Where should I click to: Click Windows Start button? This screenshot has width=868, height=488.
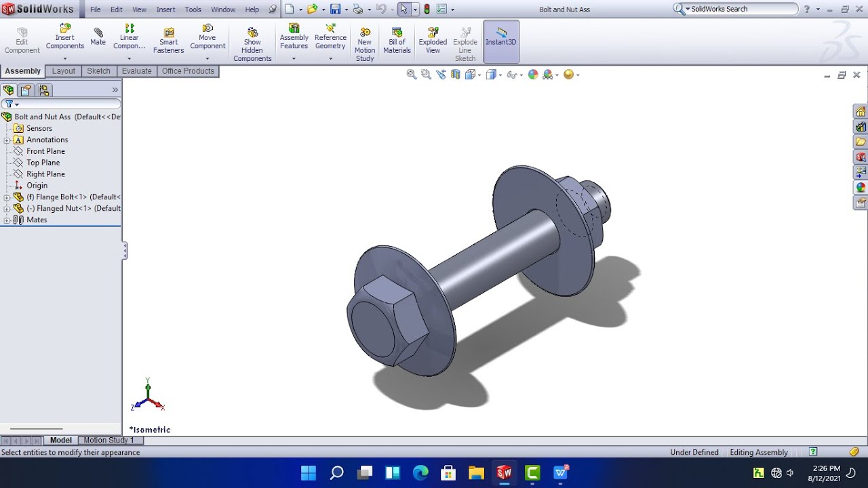[309, 472]
